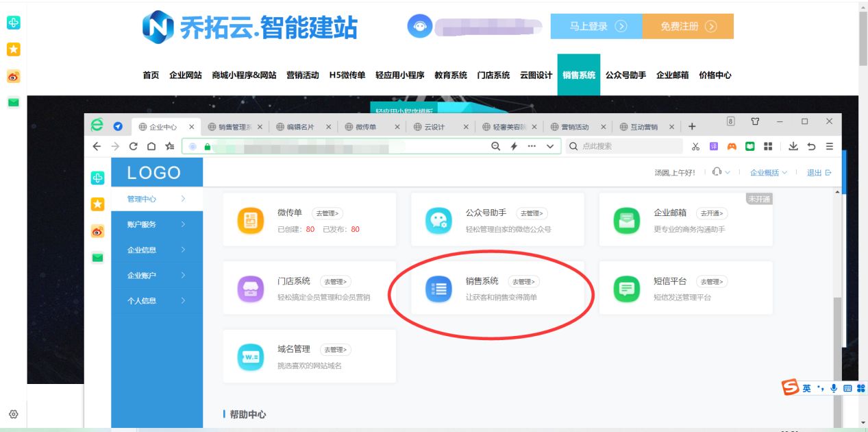The height and width of the screenshot is (432, 868).
Task: Select 企业网站 in the top site navigation
Action: click(186, 75)
